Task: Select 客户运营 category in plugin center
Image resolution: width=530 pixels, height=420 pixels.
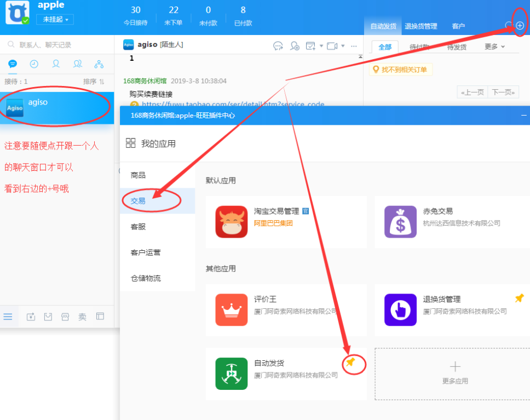Action: pyautogui.click(x=158, y=252)
